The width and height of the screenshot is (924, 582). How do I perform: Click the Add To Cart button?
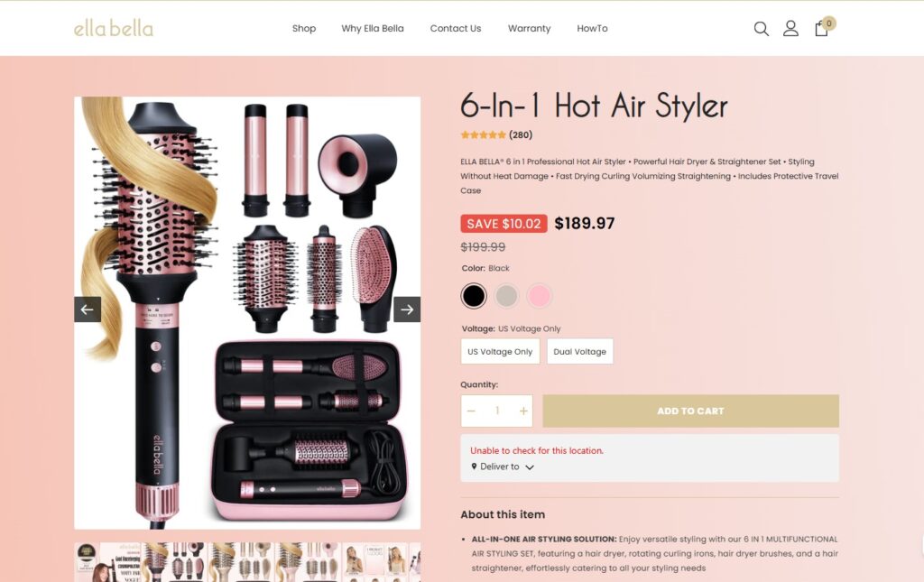[x=690, y=411]
